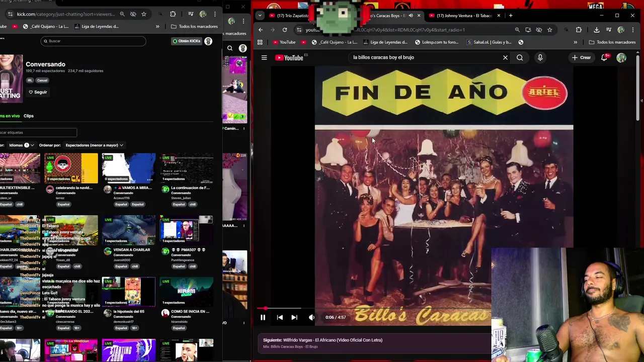Expand hidden bookmarks chevron in YouTube window
This screenshot has width=644, height=362.
[x=575, y=42]
